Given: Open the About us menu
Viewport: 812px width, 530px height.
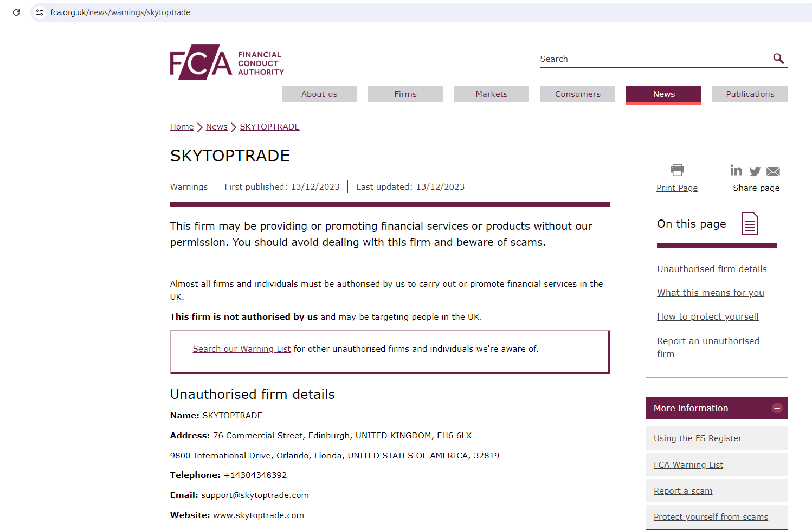Looking at the screenshot, I should pyautogui.click(x=319, y=94).
